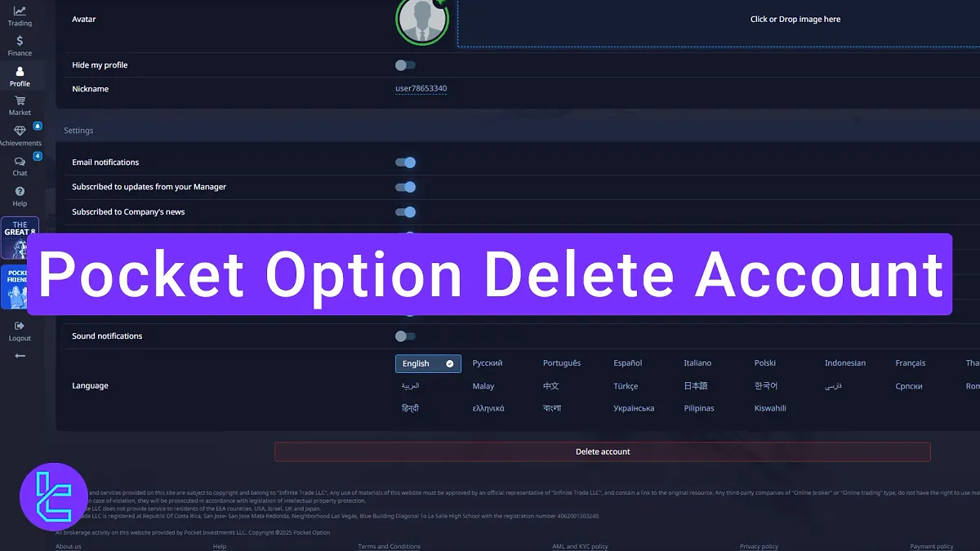Log out of Pocket Option
This screenshot has width=980, height=551.
[x=19, y=330]
